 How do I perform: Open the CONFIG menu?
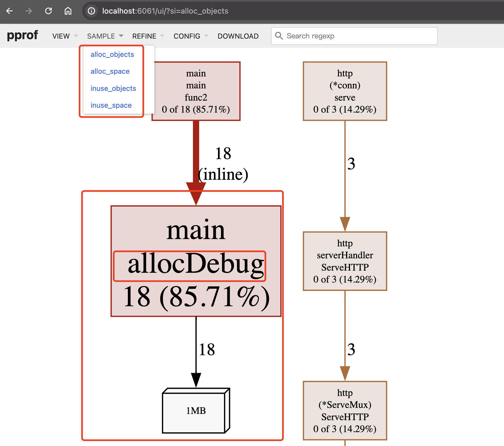pos(190,36)
